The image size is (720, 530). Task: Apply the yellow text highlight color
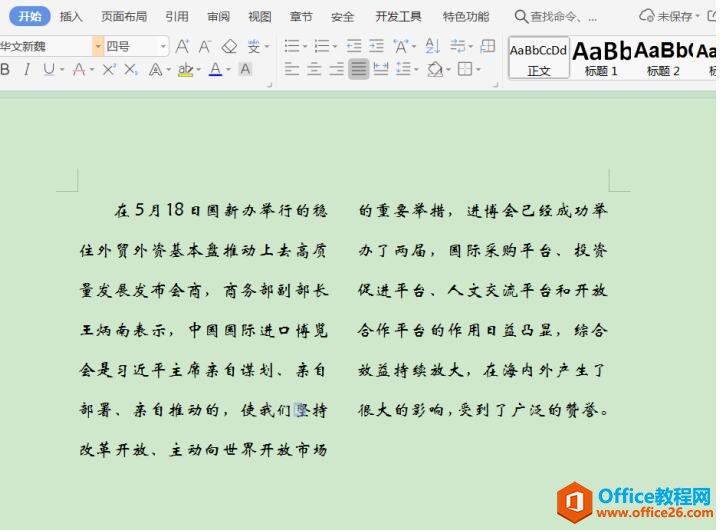tap(185, 70)
